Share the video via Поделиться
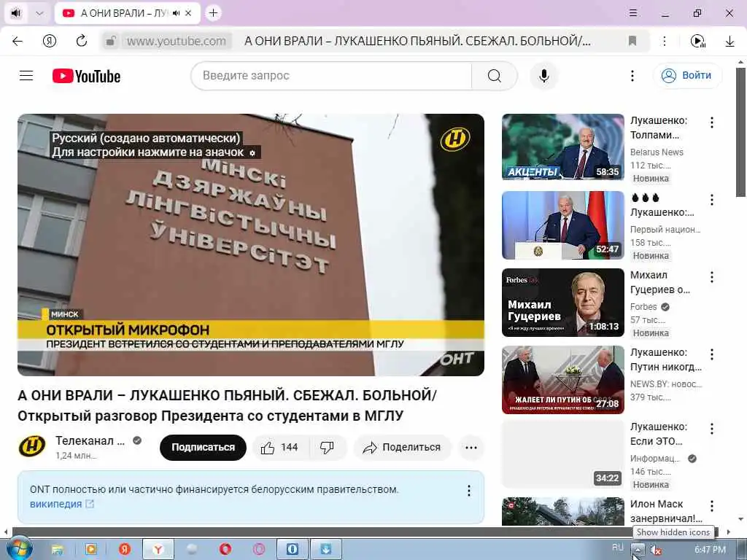The height and width of the screenshot is (560, 747). pos(402,447)
